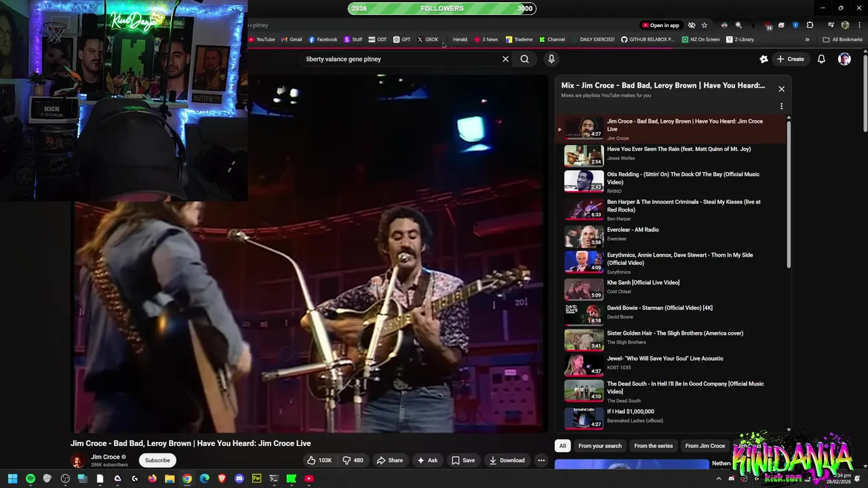Click the video player area
The image size is (868, 488).
click(x=310, y=254)
